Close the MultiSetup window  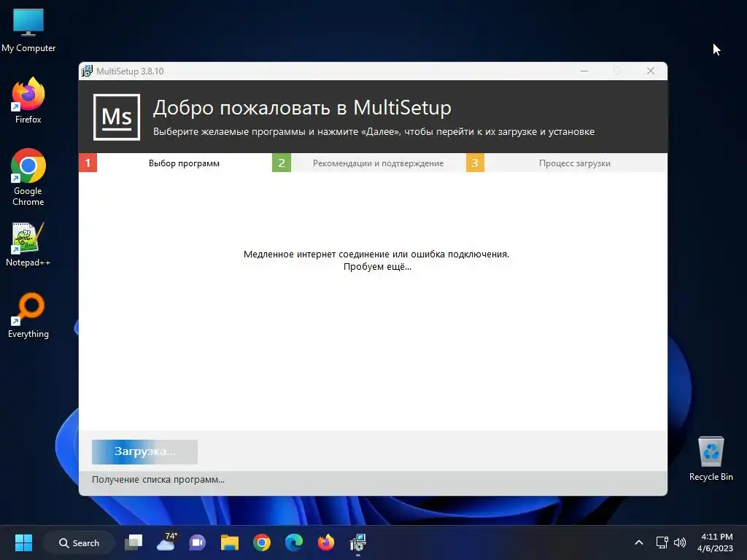650,71
